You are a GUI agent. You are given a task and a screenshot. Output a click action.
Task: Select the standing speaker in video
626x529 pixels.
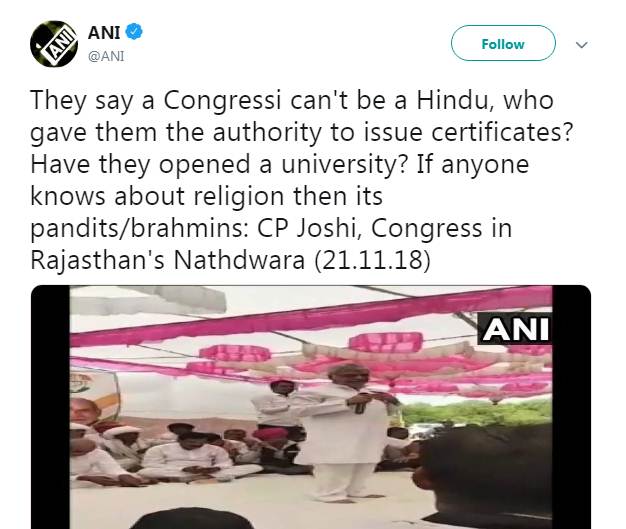point(350,432)
